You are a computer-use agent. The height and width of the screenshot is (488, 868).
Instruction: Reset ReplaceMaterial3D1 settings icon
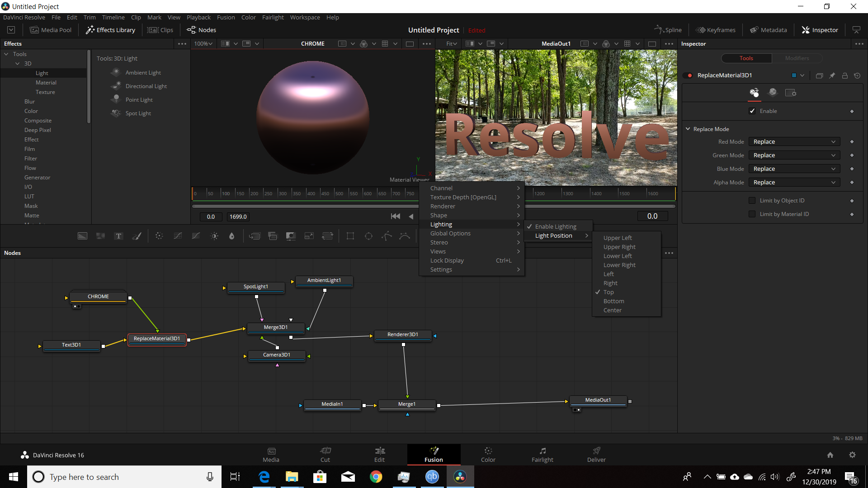click(x=857, y=75)
